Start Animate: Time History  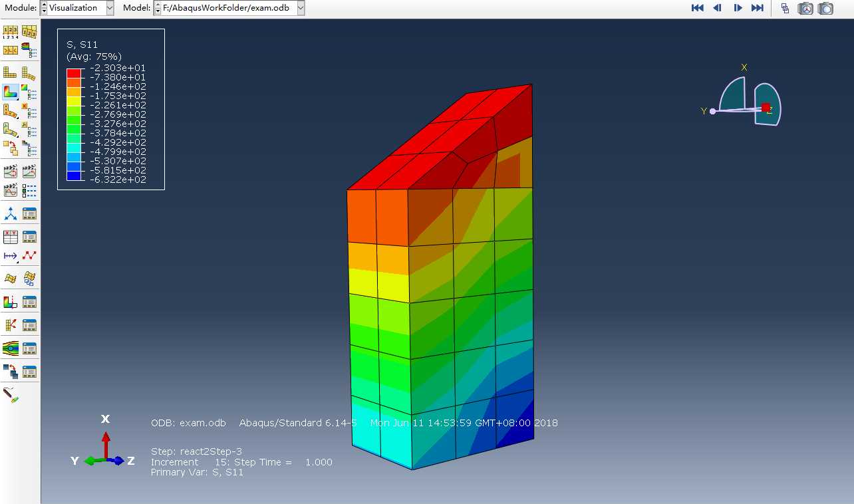pos(29,172)
